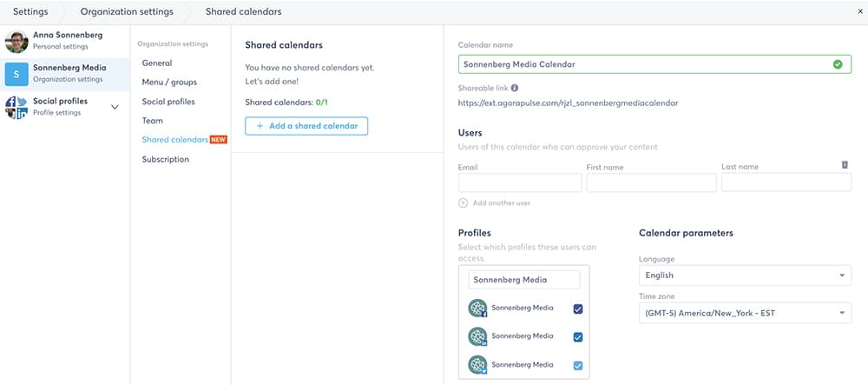Click the Shareable link info icon
868x385 pixels.
[x=515, y=88]
